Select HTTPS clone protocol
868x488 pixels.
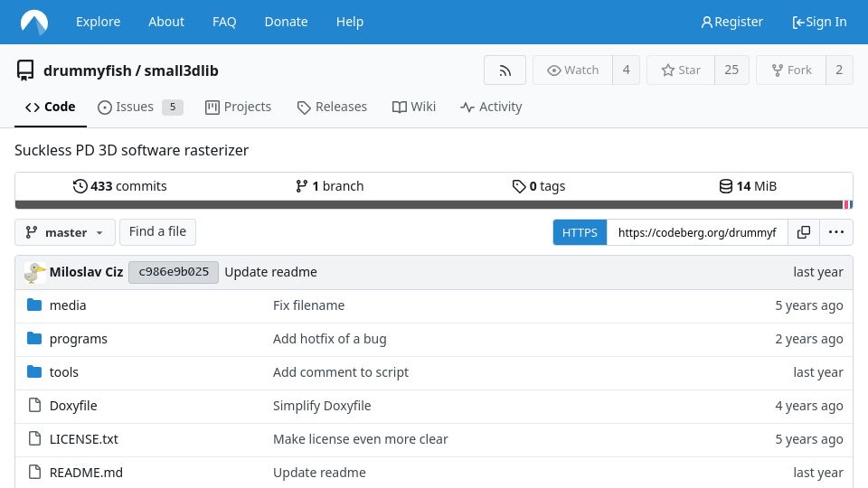tap(580, 232)
